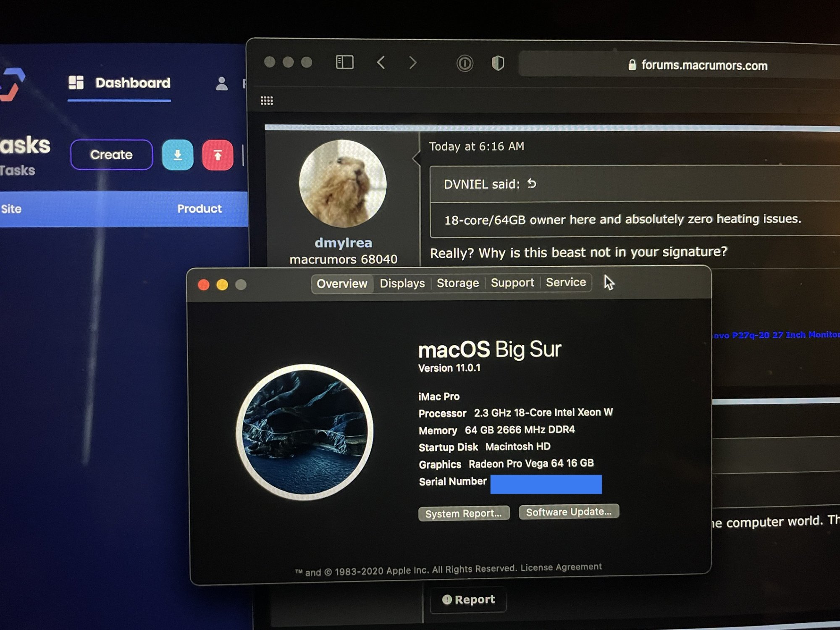This screenshot has width=840, height=630.
Task: Click the Safari forward arrow
Action: (413, 63)
